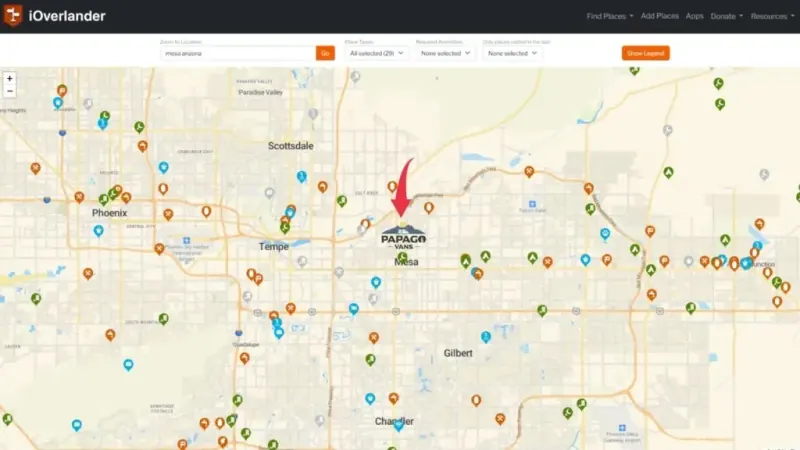
Task: Click the orange Go button
Action: tap(325, 53)
